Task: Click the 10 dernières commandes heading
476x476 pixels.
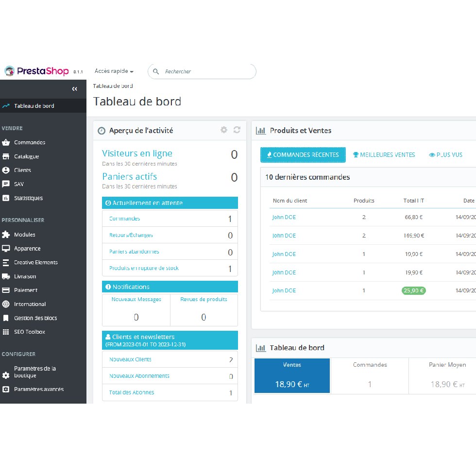Action: (x=307, y=177)
